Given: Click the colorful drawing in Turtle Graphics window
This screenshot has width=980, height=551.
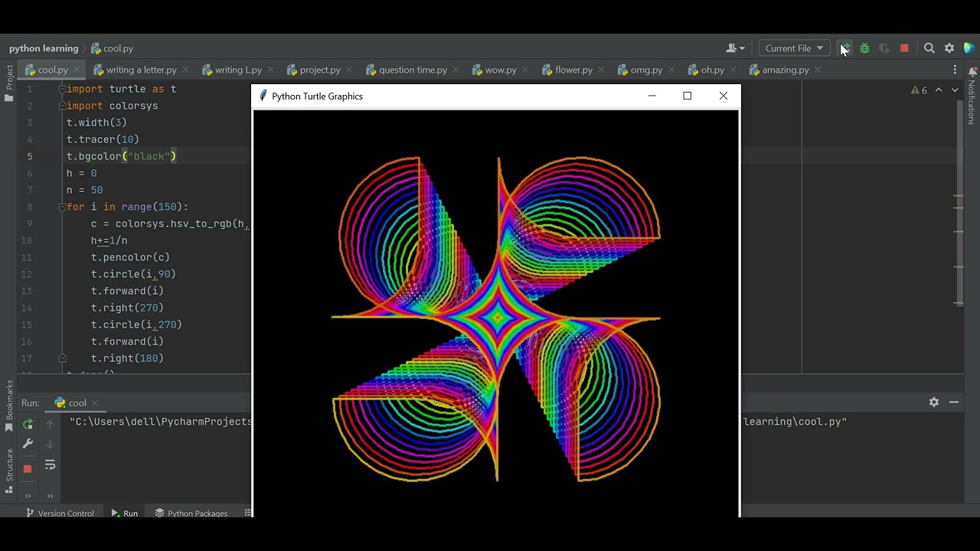Looking at the screenshot, I should pos(496,318).
